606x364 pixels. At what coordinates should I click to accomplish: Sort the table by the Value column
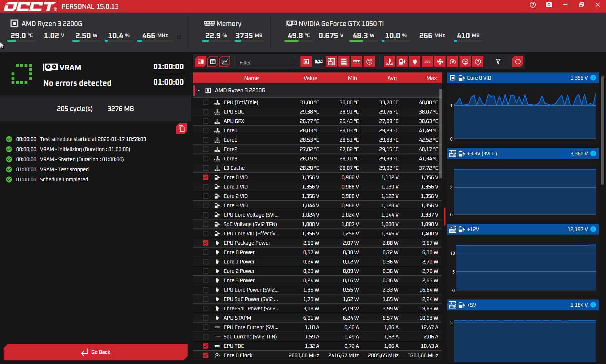point(310,78)
